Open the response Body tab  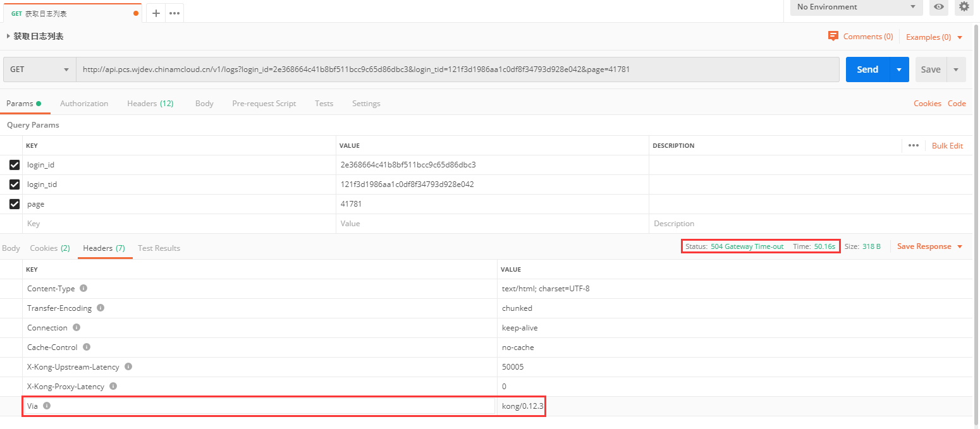[x=11, y=248]
